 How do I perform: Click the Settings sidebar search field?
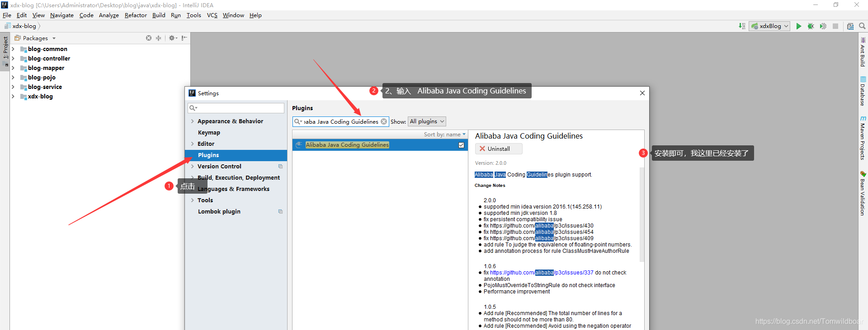pyautogui.click(x=236, y=108)
